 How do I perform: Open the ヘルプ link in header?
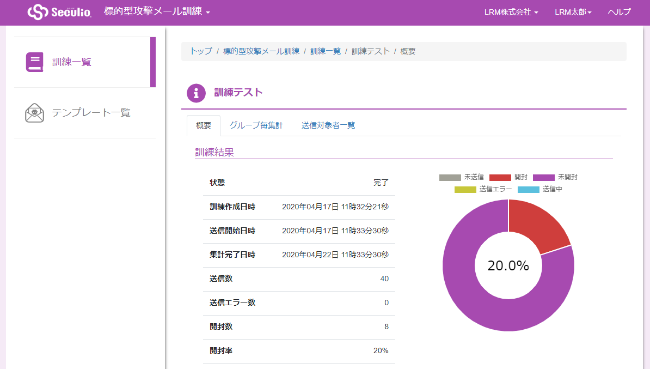[x=619, y=12]
